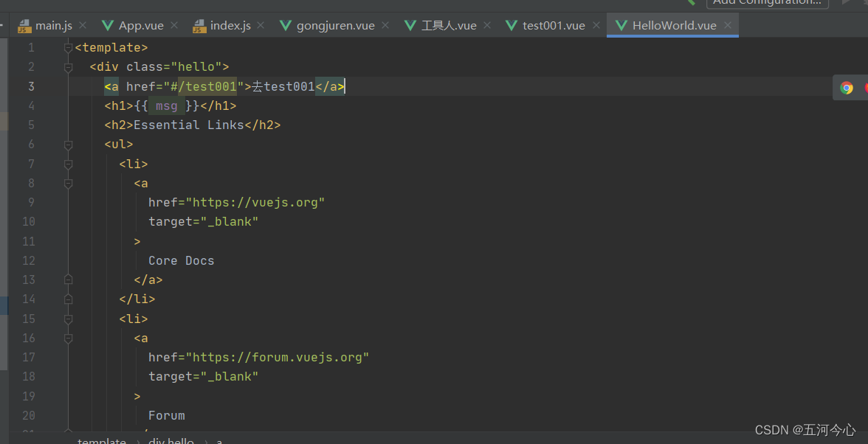Click the "hello" class value
The image size is (868, 444).
196,67
